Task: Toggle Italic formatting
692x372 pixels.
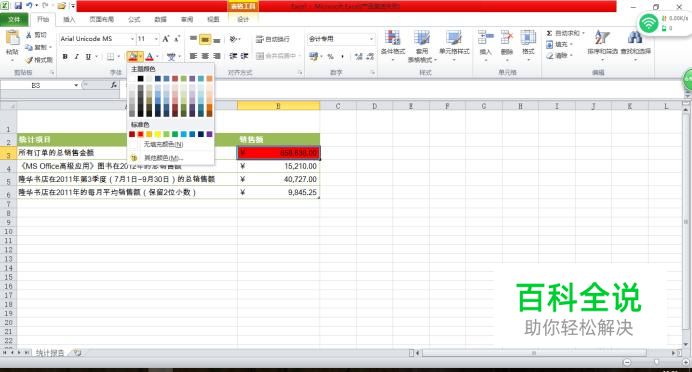Action: point(77,56)
